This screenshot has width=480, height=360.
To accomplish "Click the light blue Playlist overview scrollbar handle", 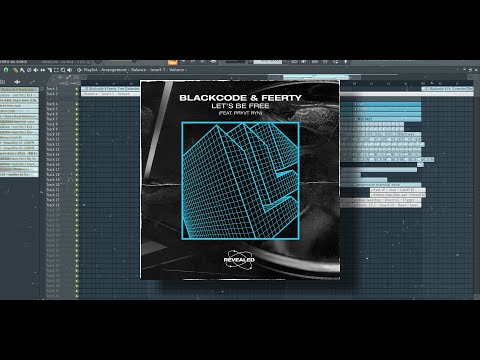I will click(316, 77).
